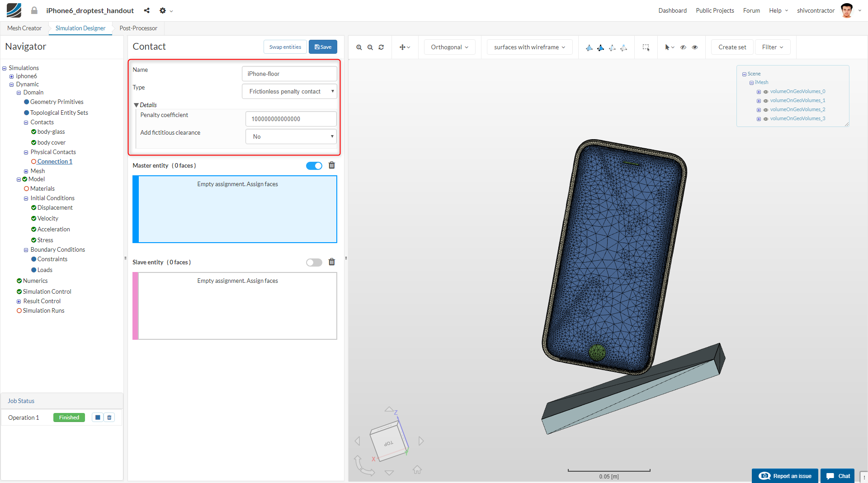Open the Help menu

pyautogui.click(x=778, y=10)
